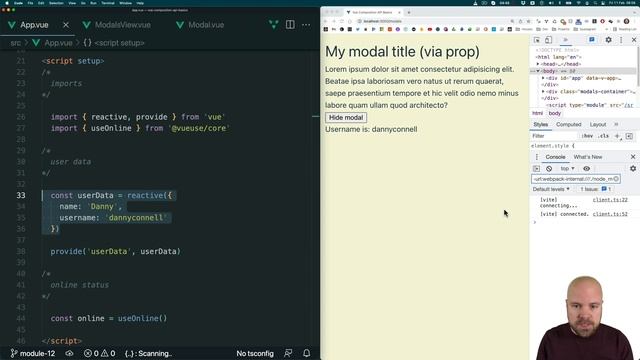Screen dimensions: 640x360
Task: Select the What's New drawer tab
Action: [587, 157]
